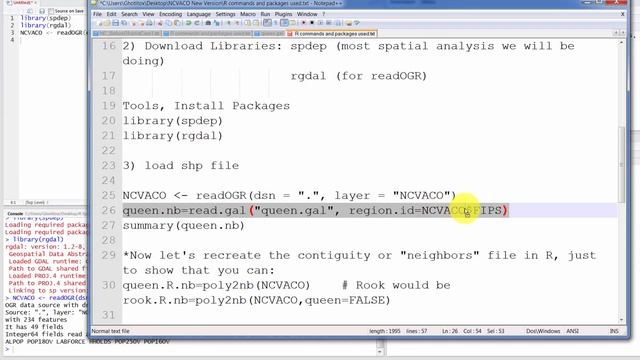Click the Undo toolbar icon
The height and width of the screenshot is (360, 640).
[x=188, y=23]
